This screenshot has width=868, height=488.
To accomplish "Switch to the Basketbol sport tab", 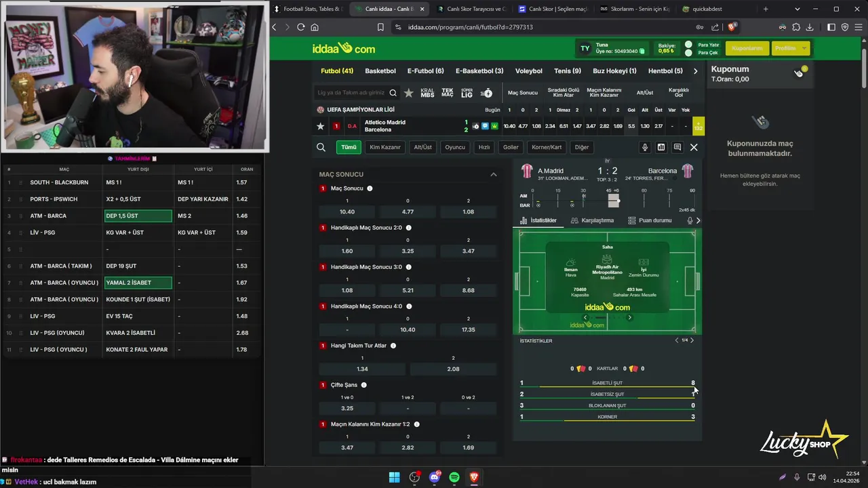I will (x=380, y=70).
